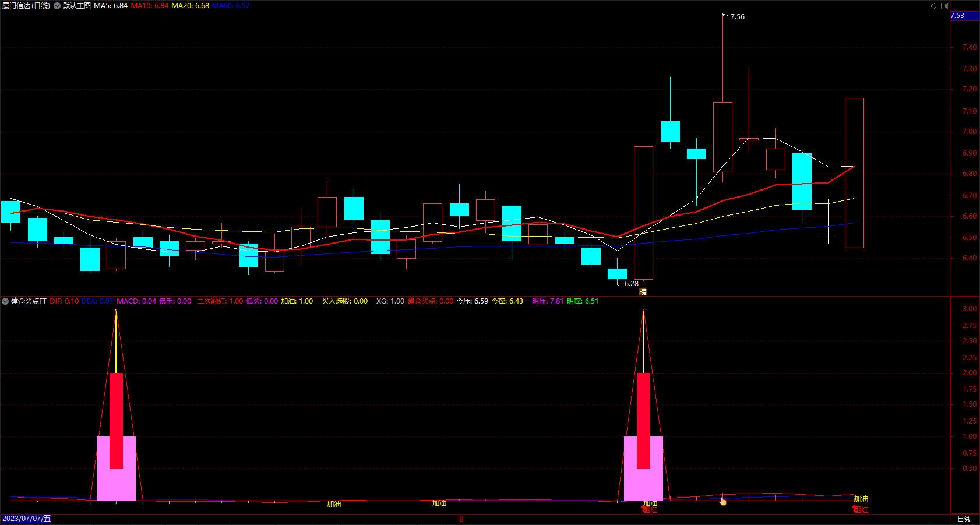Click the 榜 marker below the candlestick
Screen dimensions: 980x525
[643, 291]
